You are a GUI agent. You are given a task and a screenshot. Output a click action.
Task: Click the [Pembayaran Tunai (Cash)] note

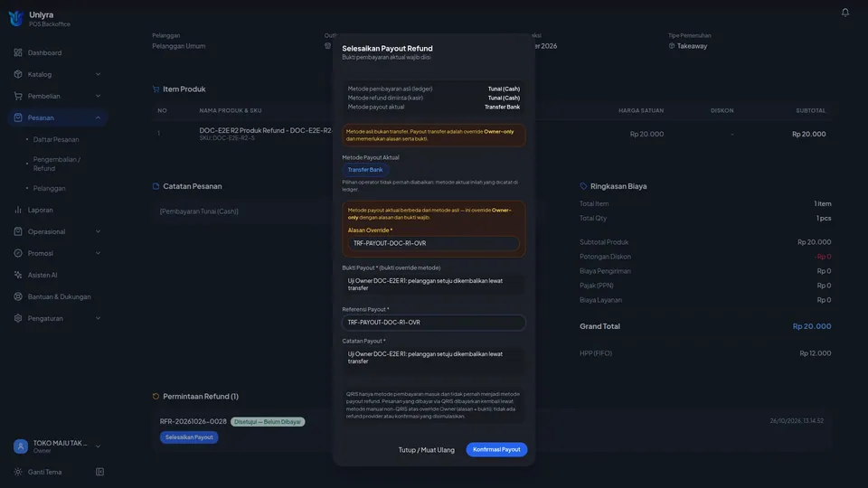199,211
